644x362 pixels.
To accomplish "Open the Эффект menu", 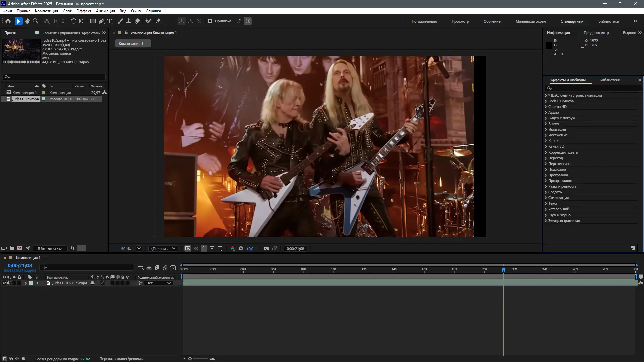I will coord(84,11).
